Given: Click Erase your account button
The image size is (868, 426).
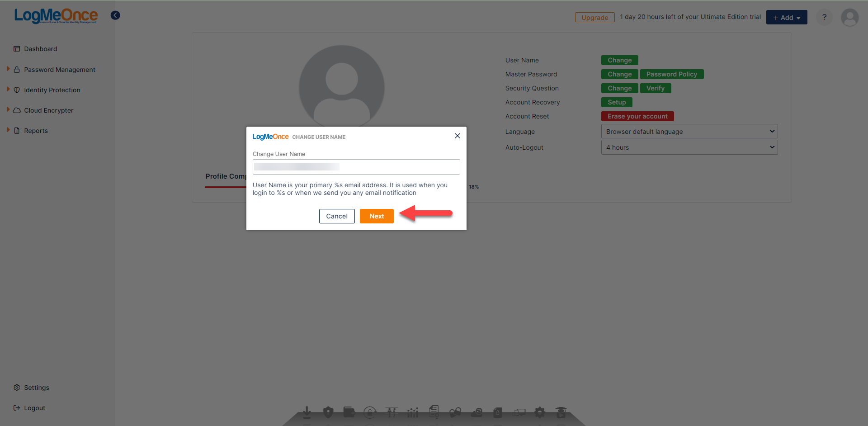Looking at the screenshot, I should point(637,116).
